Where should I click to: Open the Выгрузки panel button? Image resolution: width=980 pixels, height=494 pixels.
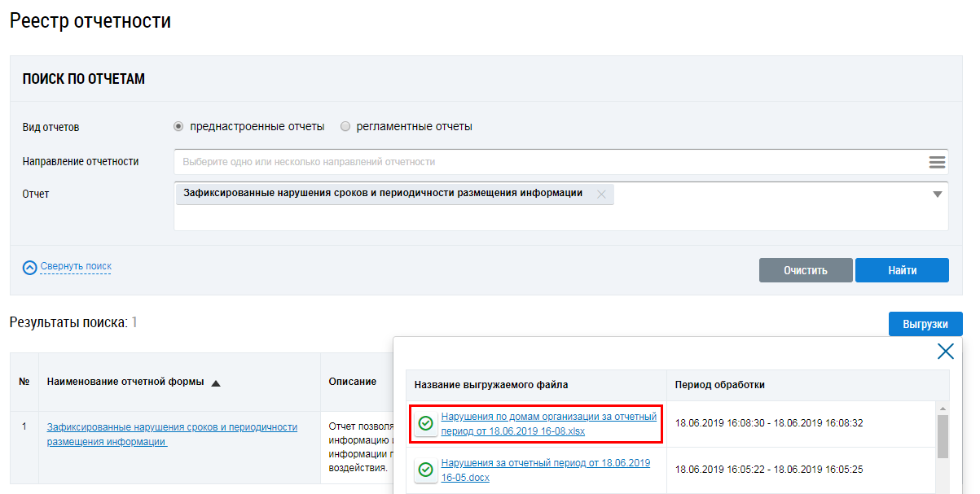point(925,324)
